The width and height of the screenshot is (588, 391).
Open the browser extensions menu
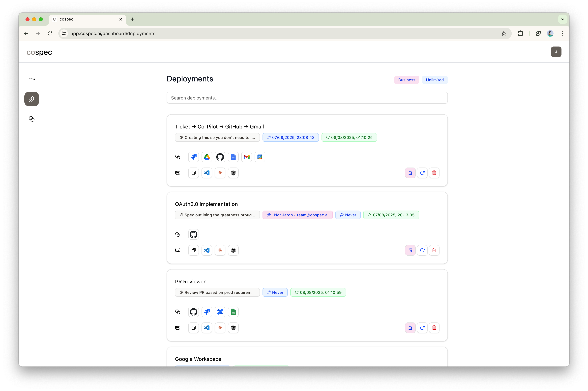(x=520, y=33)
